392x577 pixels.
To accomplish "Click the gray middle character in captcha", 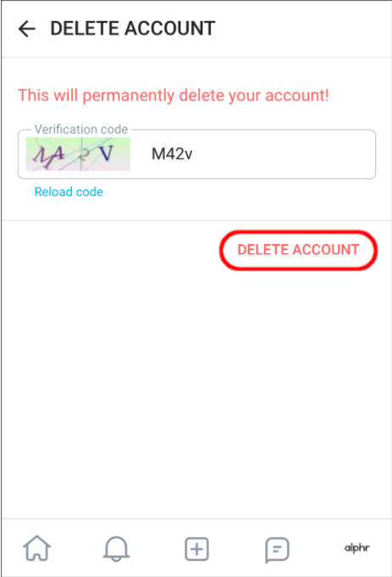I will (x=84, y=156).
